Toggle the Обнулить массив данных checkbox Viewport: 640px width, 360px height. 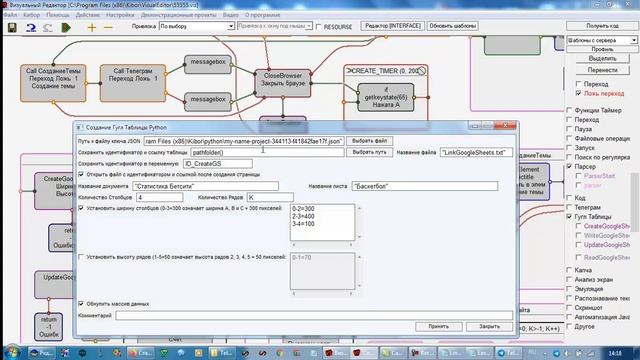click(81, 304)
